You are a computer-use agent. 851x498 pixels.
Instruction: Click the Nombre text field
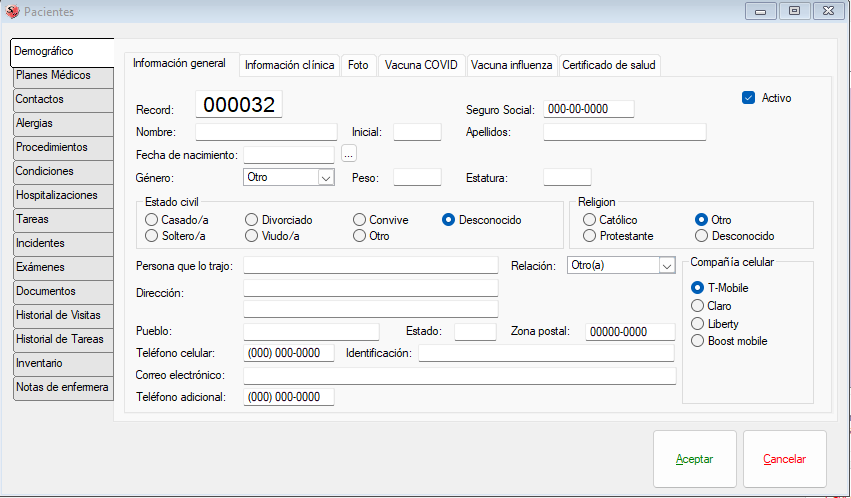point(266,132)
